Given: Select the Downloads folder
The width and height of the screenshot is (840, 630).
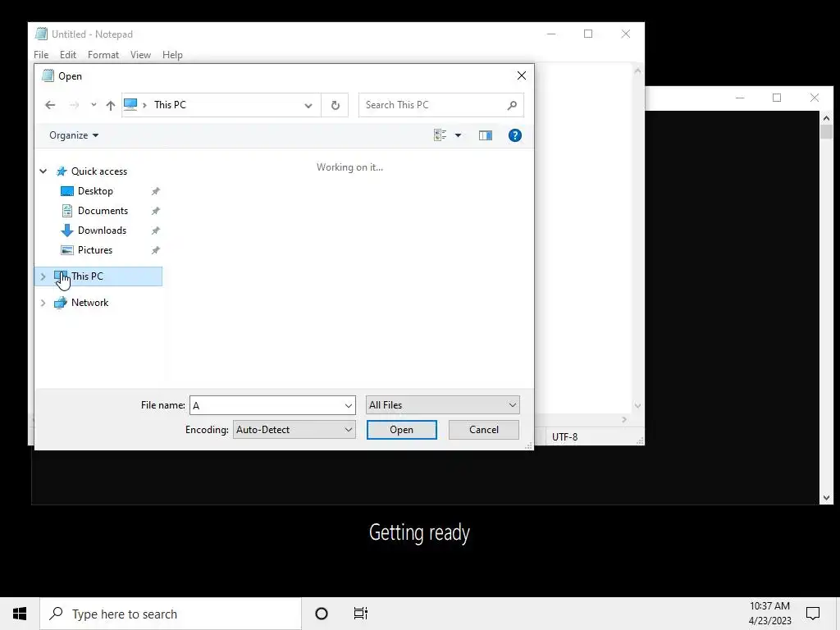Looking at the screenshot, I should 102,231.
